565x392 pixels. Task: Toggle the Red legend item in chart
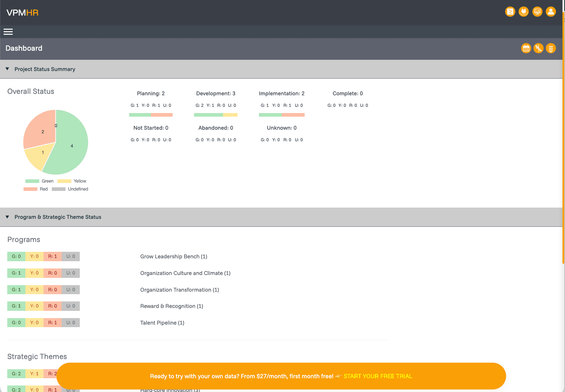pos(36,189)
